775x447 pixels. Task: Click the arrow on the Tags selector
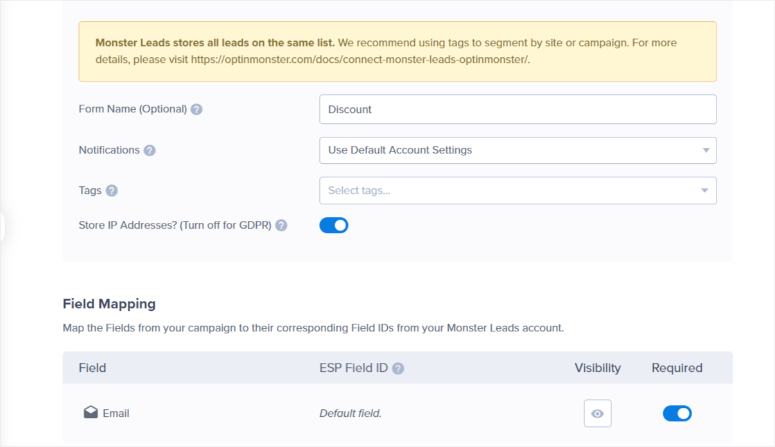704,190
